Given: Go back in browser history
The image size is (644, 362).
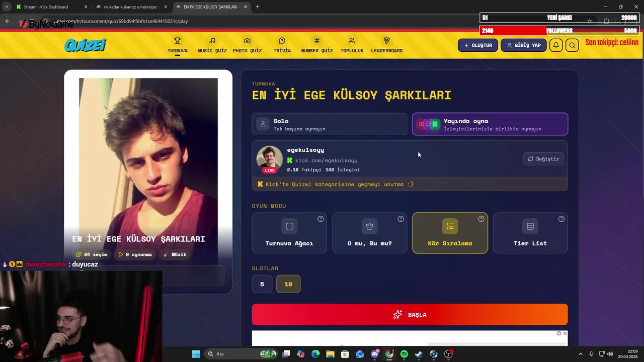Looking at the screenshot, I should point(7,21).
